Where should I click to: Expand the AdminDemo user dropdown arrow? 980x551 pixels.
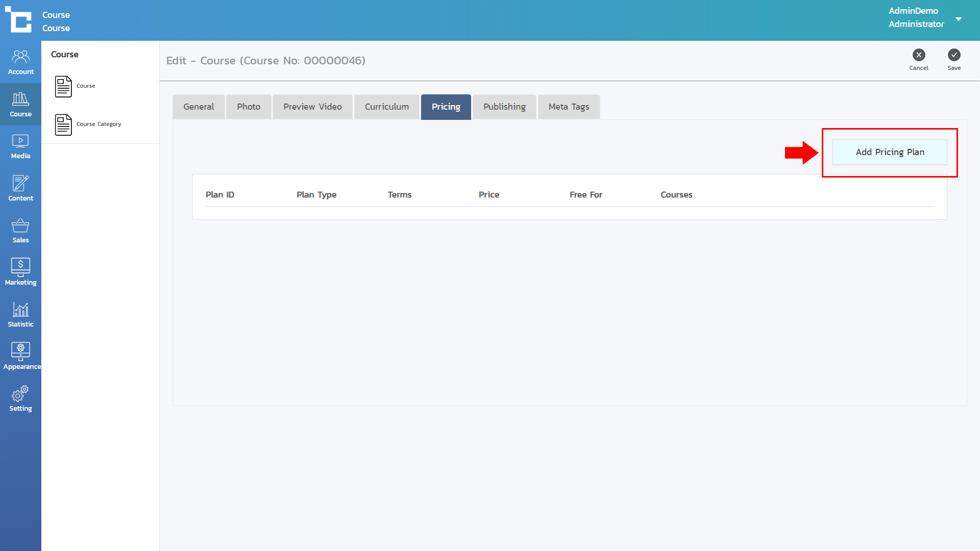coord(959,19)
